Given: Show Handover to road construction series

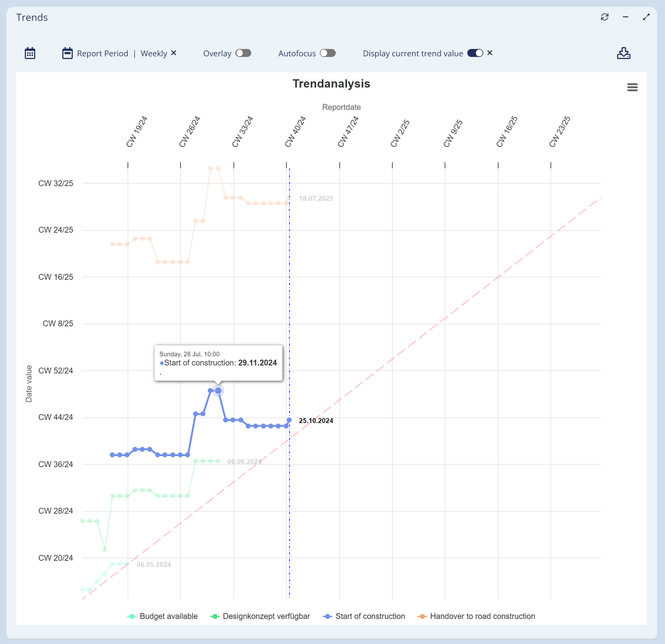Looking at the screenshot, I should click(482, 616).
